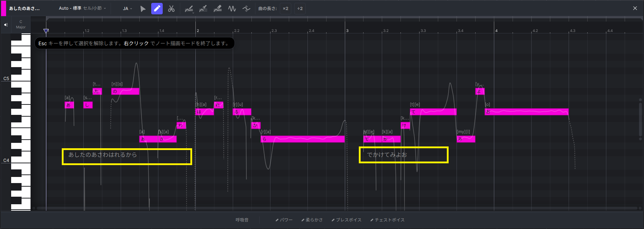Select the arrow pointer tool
This screenshot has width=644, height=229.
[x=143, y=9]
